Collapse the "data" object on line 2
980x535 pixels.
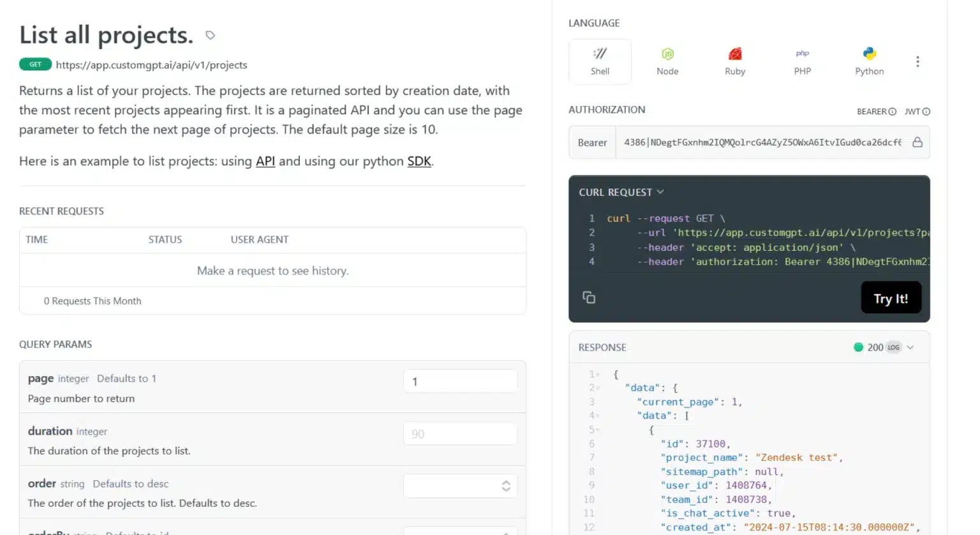(x=598, y=388)
